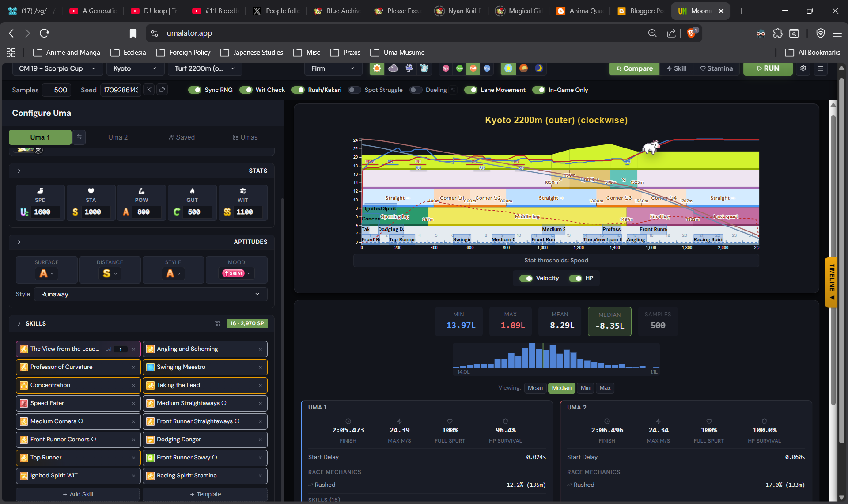Click the dice icon beside the seed

163,90
